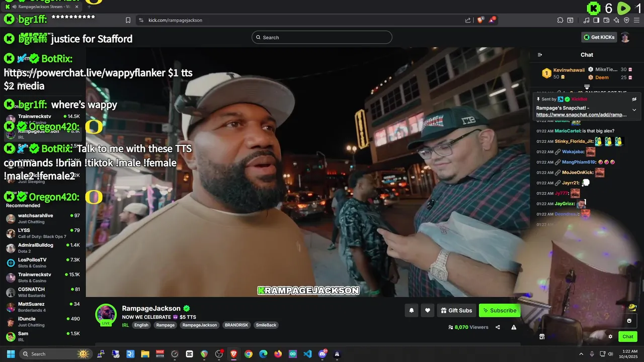Image resolution: width=644 pixels, height=362 pixels.
Task: Click MarioCartel username in chat
Action: 568,131
